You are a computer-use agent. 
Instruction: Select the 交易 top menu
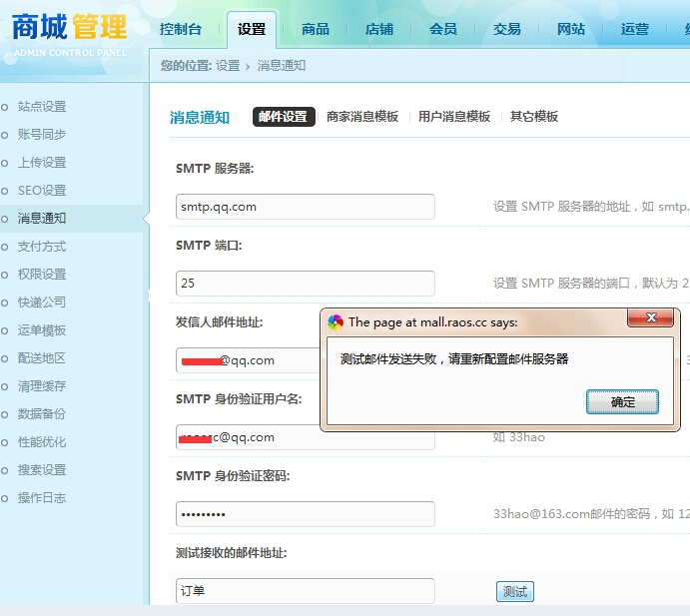coord(506,30)
